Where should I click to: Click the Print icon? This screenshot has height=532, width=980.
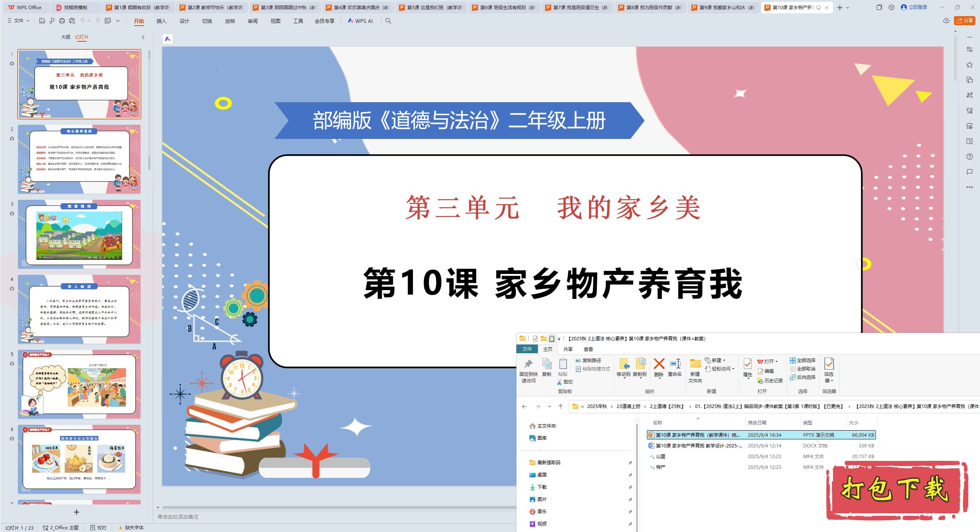[62, 21]
